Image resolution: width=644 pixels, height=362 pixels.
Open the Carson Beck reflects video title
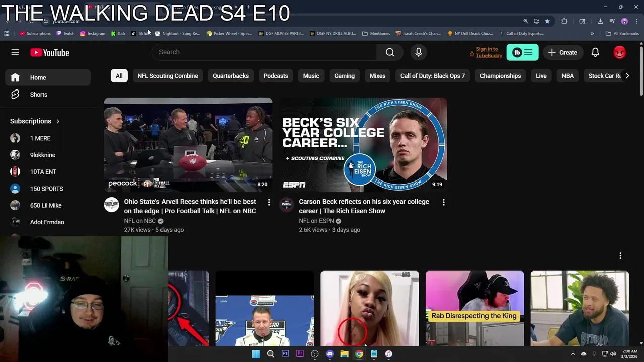(364, 206)
